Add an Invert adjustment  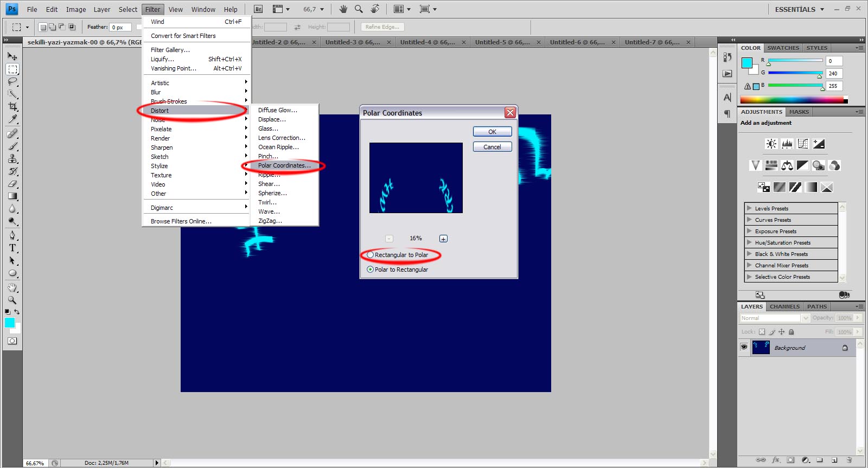(x=763, y=187)
